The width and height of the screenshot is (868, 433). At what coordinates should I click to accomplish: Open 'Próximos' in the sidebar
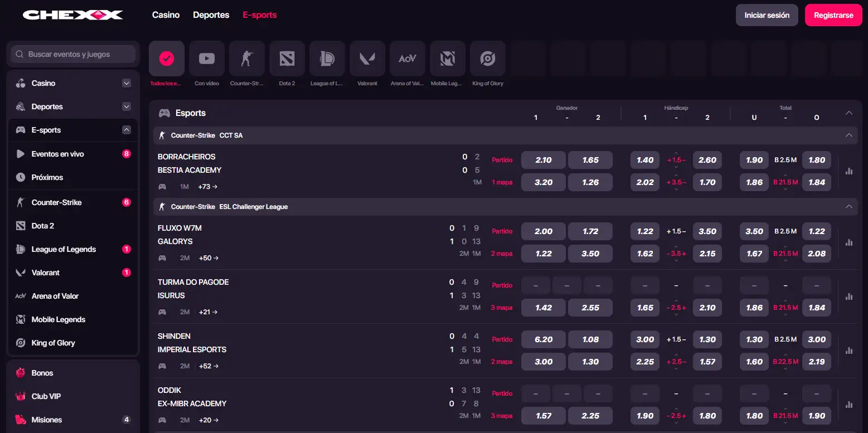click(x=73, y=177)
